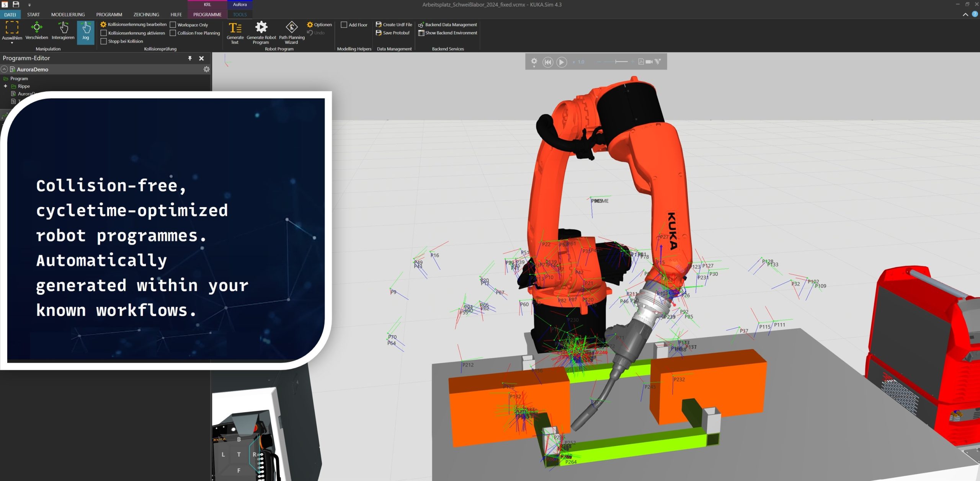Enable the Workspace Only checkbox
Screen dimensions: 980x481
click(x=173, y=25)
